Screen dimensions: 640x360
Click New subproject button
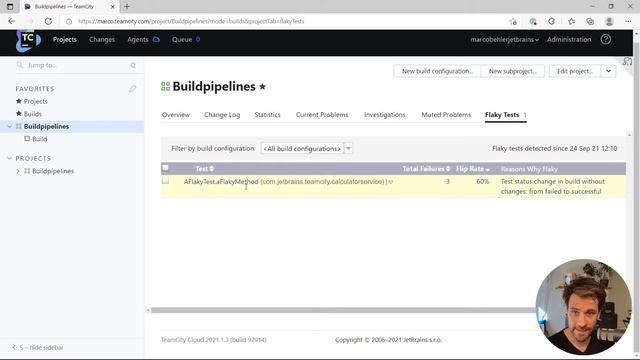(513, 71)
